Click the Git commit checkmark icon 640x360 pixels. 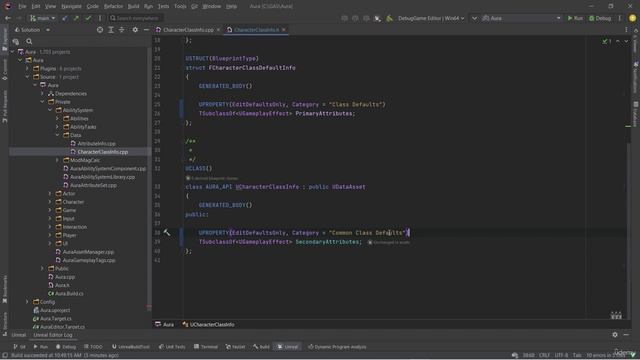pos(88,18)
